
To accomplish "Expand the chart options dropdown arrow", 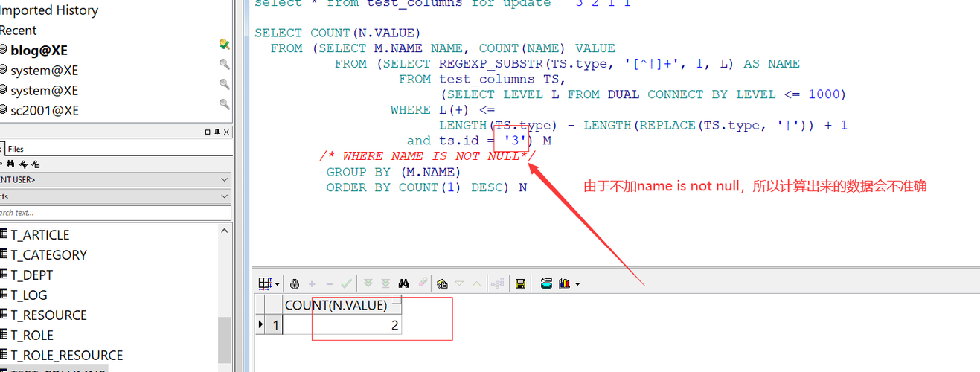I will [577, 284].
